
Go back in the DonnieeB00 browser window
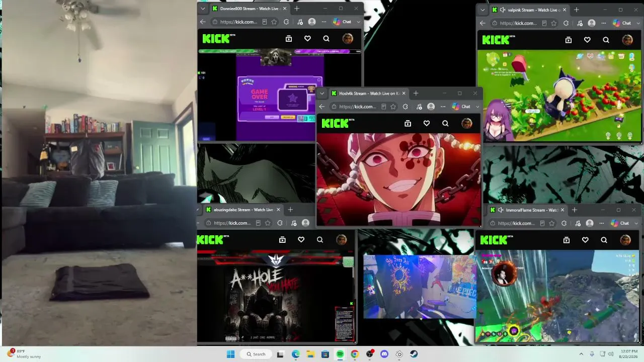[x=203, y=22]
